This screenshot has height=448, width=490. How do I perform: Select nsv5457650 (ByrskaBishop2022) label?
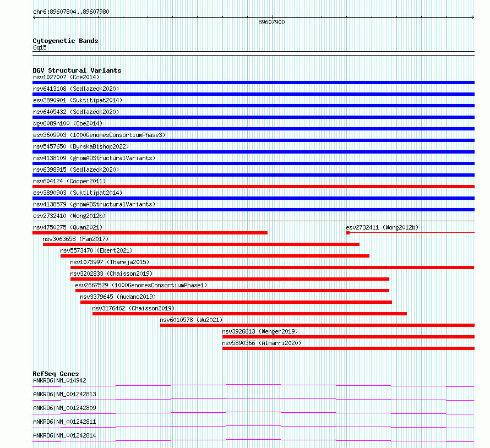(81, 146)
